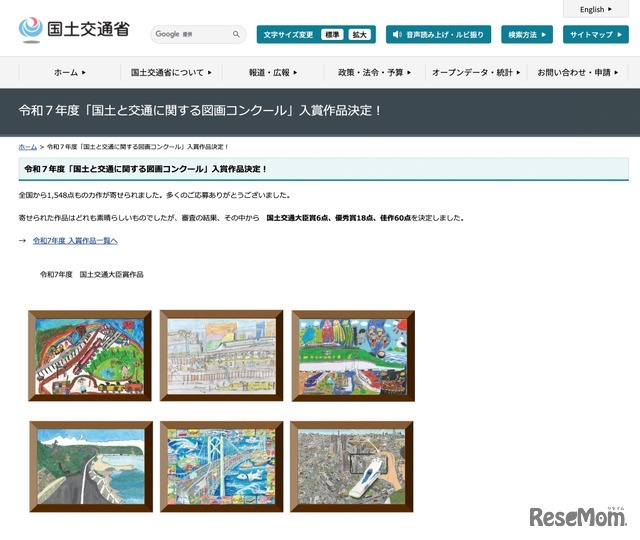Set text size to 拡大
The height and width of the screenshot is (540, 640).
(x=360, y=35)
